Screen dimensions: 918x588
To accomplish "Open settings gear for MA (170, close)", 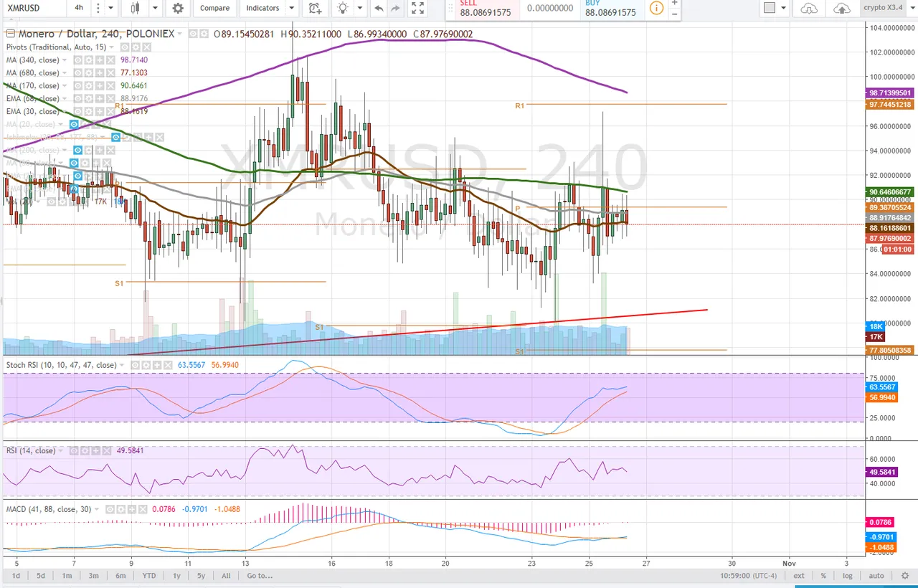I will [x=88, y=86].
